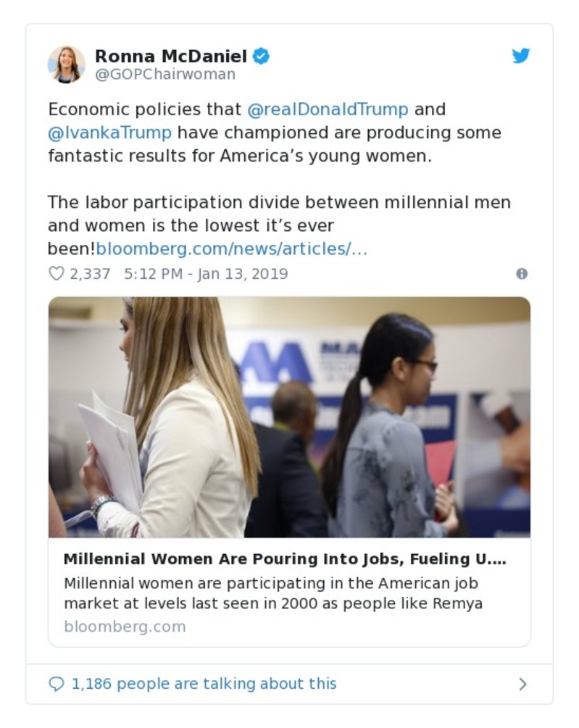
Task: Open the job fair article photo
Action: 289,417
